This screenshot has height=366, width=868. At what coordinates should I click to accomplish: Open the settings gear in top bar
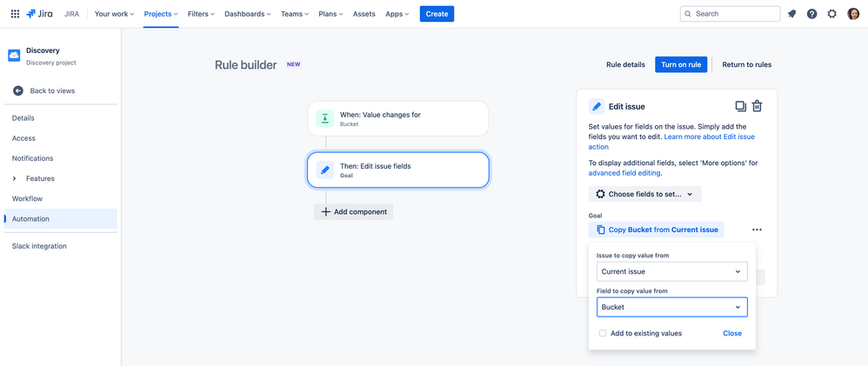[832, 14]
